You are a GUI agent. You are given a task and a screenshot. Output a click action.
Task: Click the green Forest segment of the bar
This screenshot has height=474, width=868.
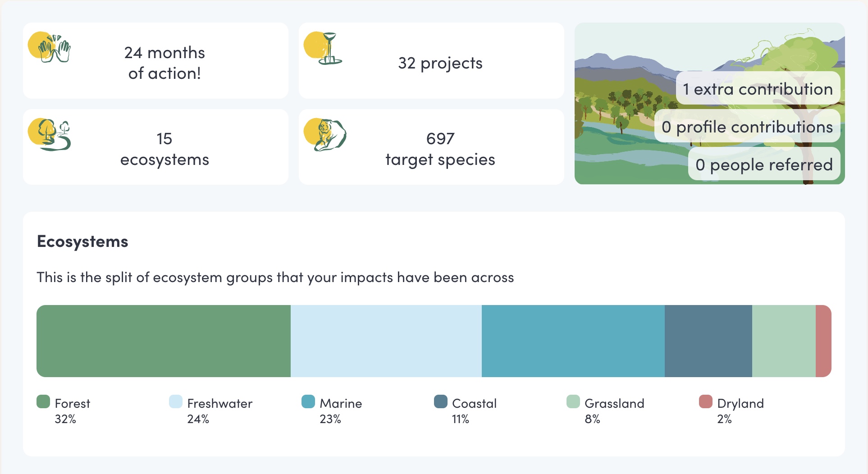pyautogui.click(x=164, y=341)
